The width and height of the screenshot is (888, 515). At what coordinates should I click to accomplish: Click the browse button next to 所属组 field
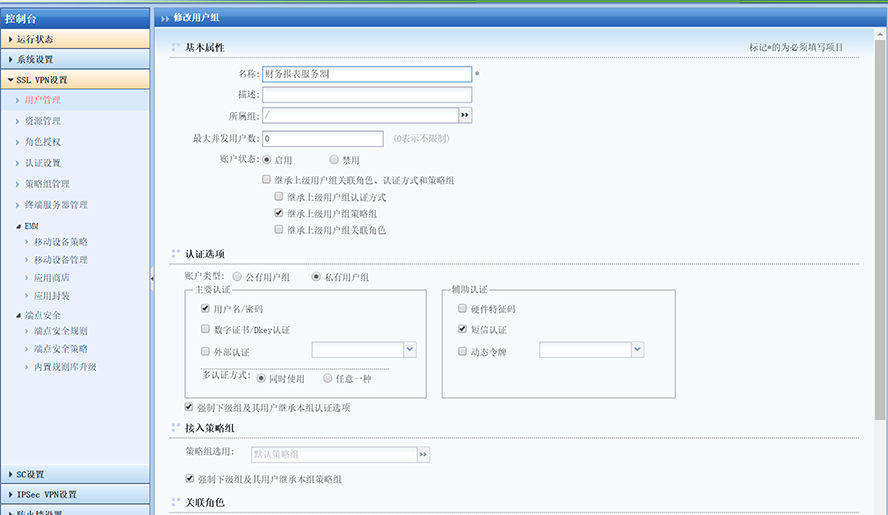pos(465,116)
